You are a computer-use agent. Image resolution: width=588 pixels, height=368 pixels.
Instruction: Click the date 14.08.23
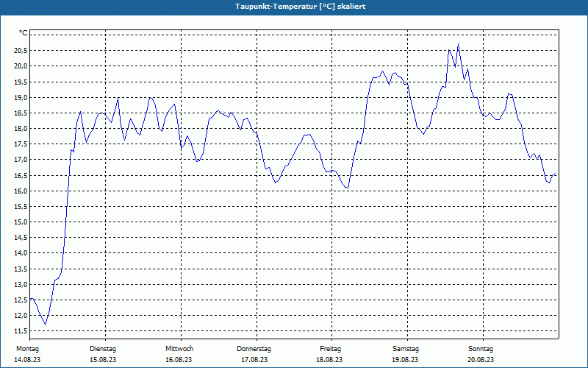(27, 360)
